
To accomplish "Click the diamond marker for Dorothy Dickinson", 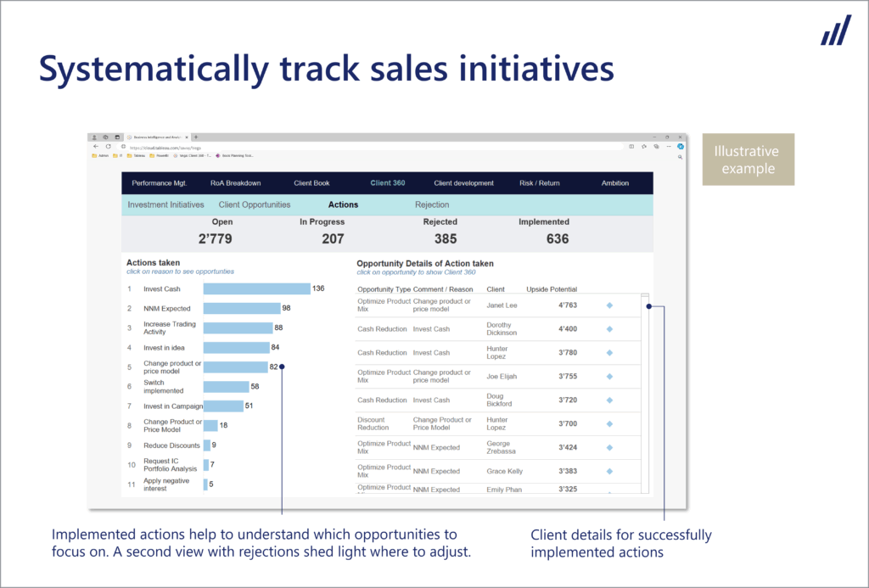I will [609, 329].
